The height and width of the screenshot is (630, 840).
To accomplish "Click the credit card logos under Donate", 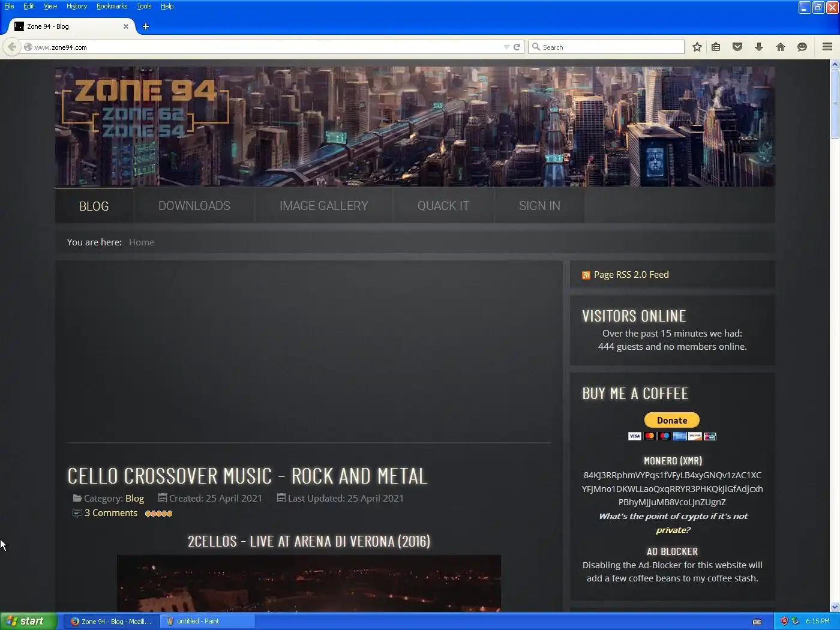I will (x=672, y=436).
